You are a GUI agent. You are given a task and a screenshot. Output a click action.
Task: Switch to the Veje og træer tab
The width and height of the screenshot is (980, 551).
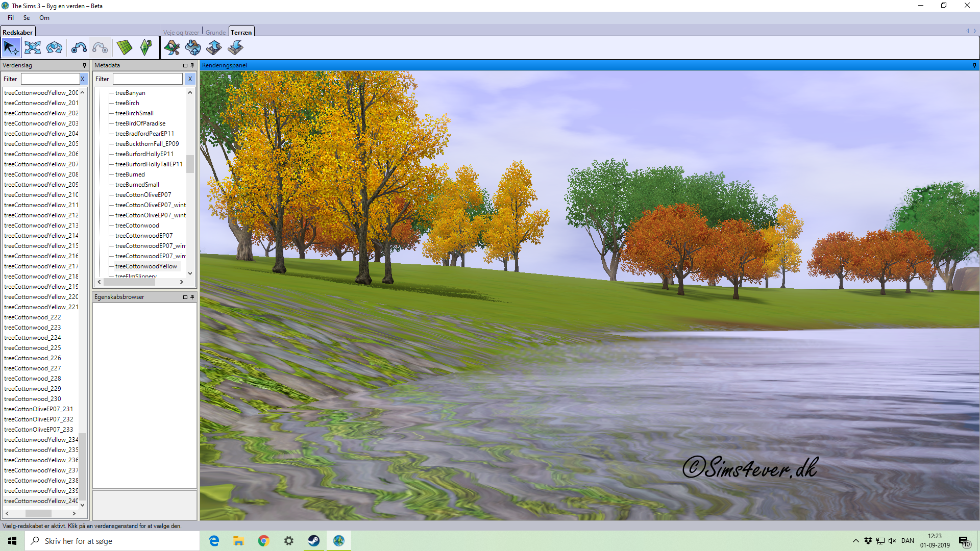181,32
